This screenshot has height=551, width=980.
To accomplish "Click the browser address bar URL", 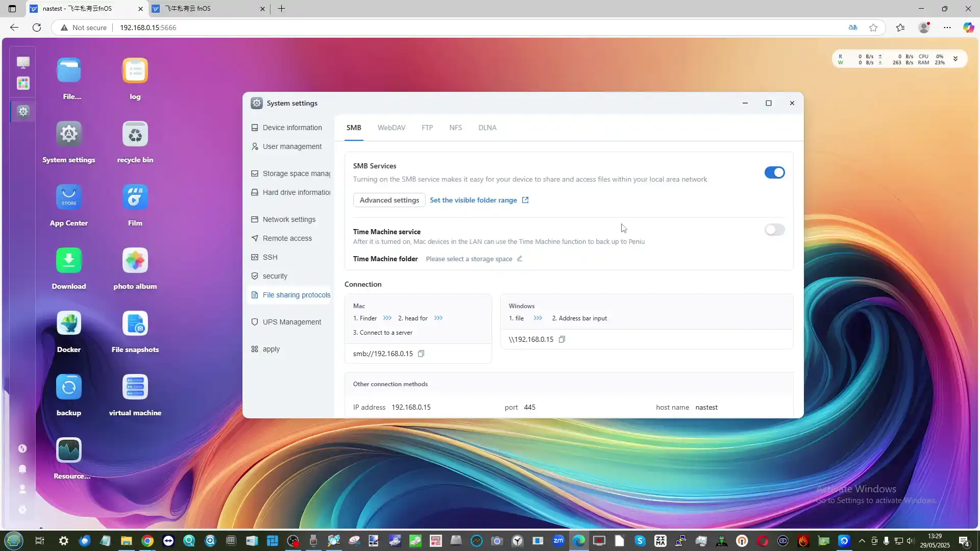I will pos(148,28).
